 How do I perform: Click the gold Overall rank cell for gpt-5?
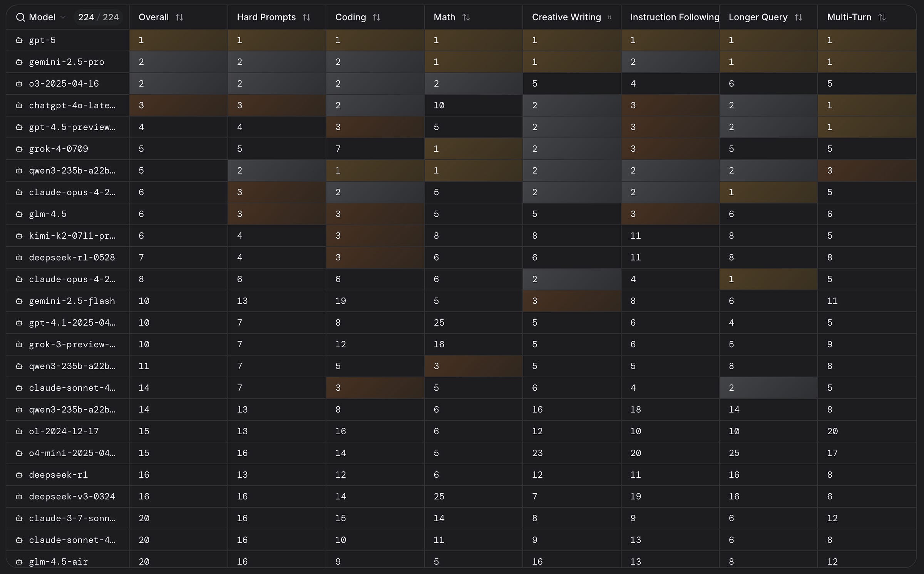click(178, 40)
